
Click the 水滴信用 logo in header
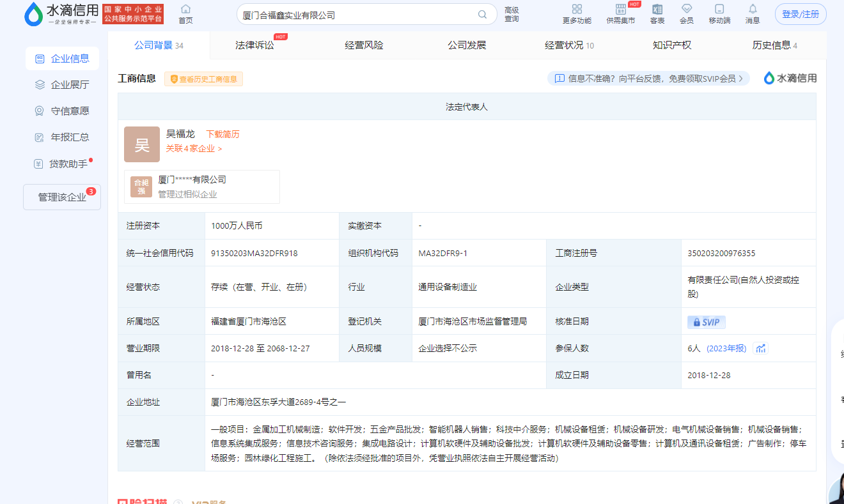(61, 14)
